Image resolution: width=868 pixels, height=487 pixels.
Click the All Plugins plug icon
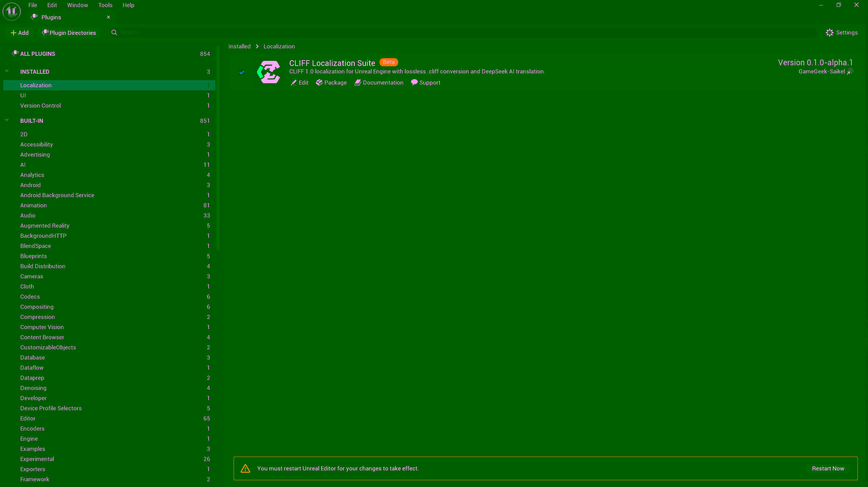(15, 53)
